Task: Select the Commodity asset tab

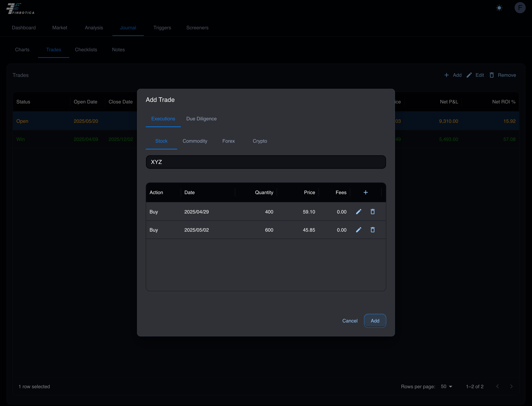Action: click(195, 141)
